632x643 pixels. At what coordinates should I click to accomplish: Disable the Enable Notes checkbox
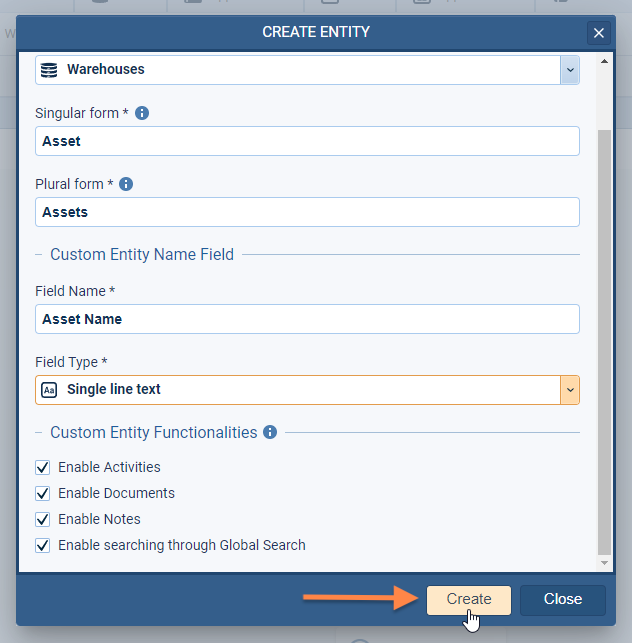[43, 519]
